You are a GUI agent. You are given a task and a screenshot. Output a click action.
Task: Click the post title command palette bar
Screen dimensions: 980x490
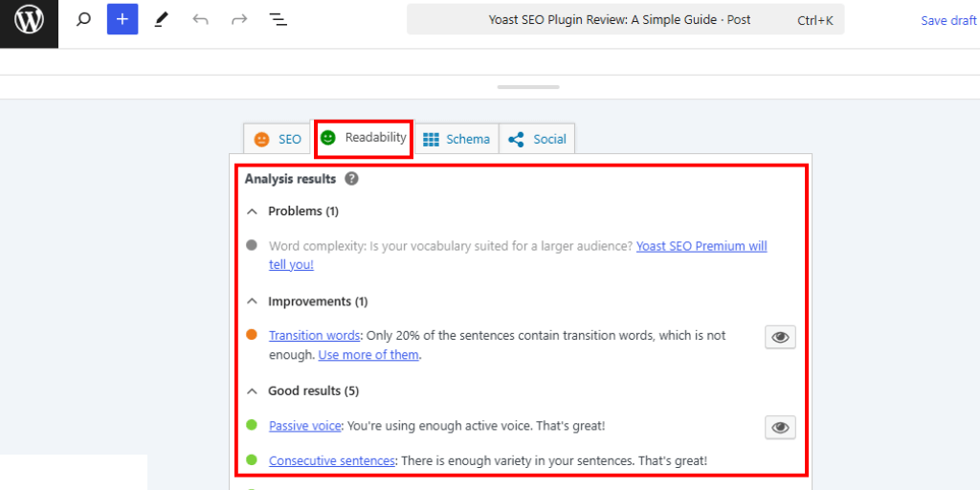point(625,19)
